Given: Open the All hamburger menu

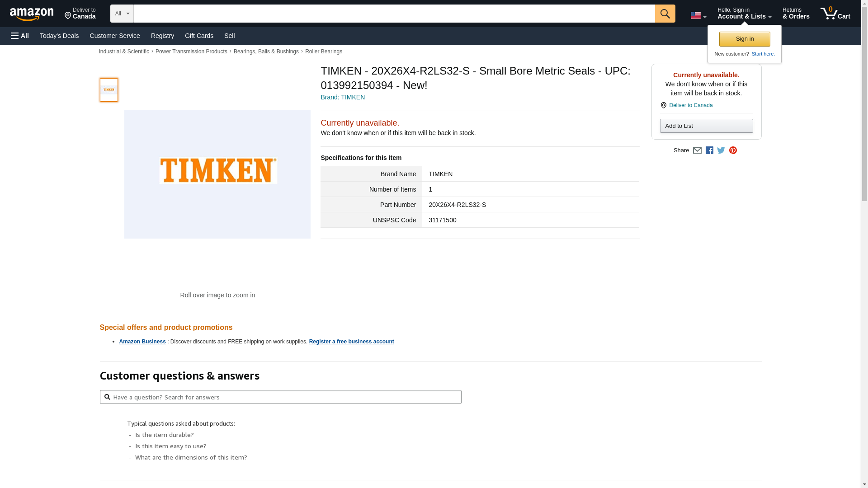Looking at the screenshot, I should click(x=20, y=36).
